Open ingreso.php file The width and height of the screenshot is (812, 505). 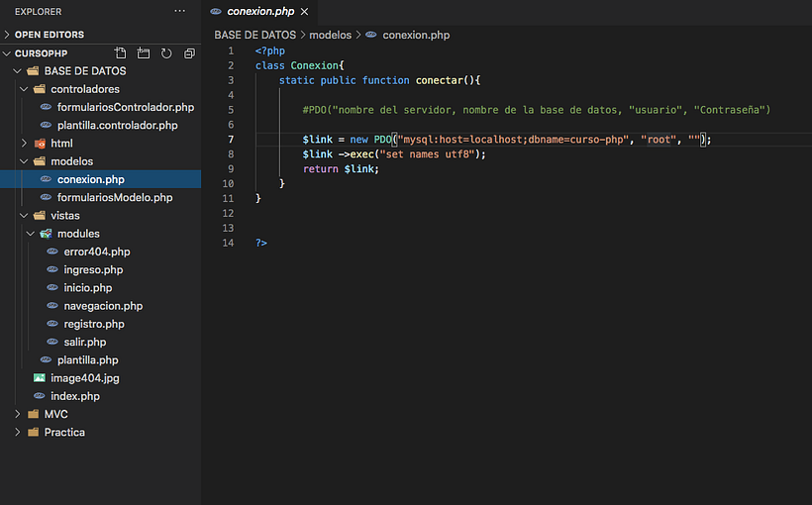[x=100, y=270]
